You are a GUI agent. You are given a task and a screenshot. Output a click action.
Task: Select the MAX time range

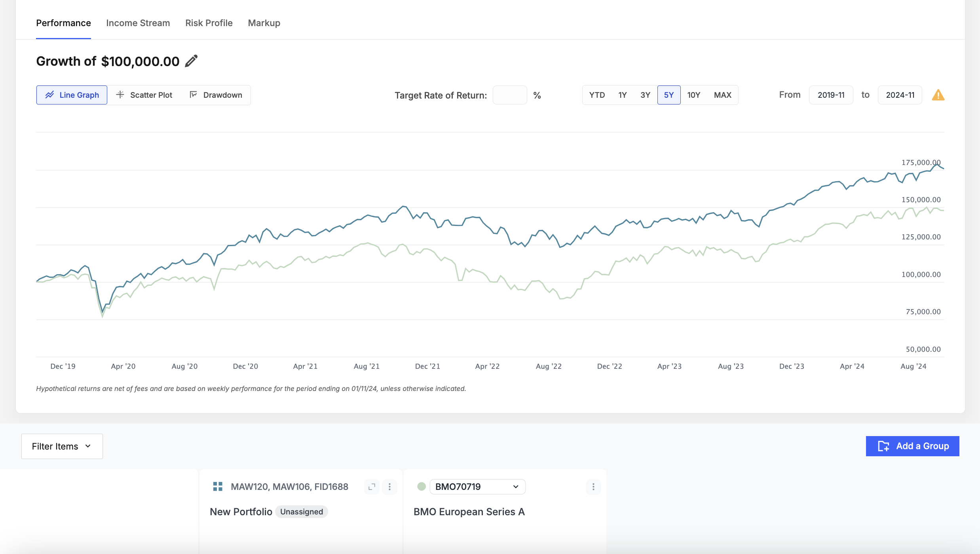[x=722, y=95]
